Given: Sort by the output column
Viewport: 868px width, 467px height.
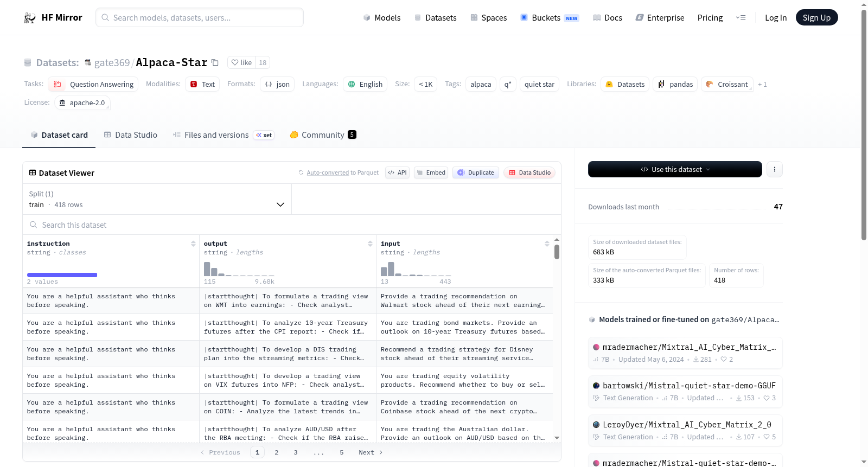Looking at the screenshot, I should [x=370, y=244].
